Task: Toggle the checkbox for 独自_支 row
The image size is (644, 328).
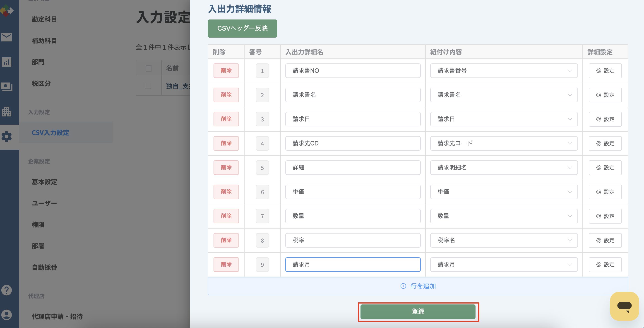Action: [x=148, y=86]
